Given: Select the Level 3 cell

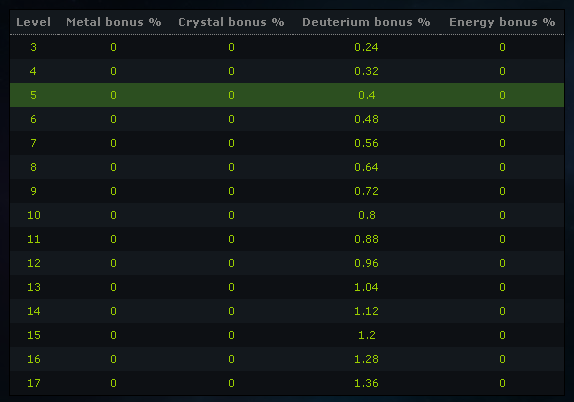Looking at the screenshot, I should pyautogui.click(x=33, y=47).
